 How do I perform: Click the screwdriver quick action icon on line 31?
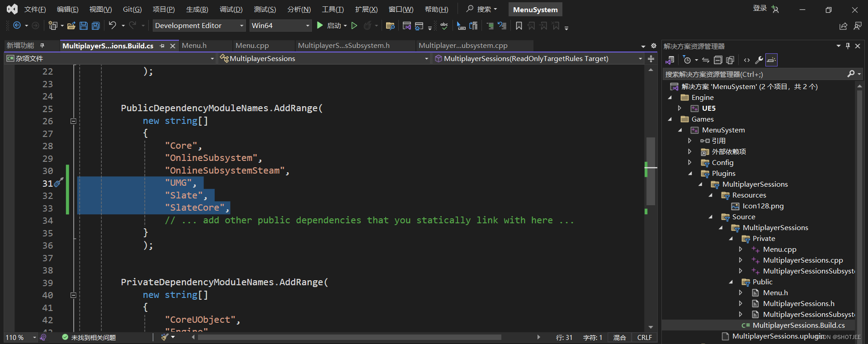click(x=59, y=182)
